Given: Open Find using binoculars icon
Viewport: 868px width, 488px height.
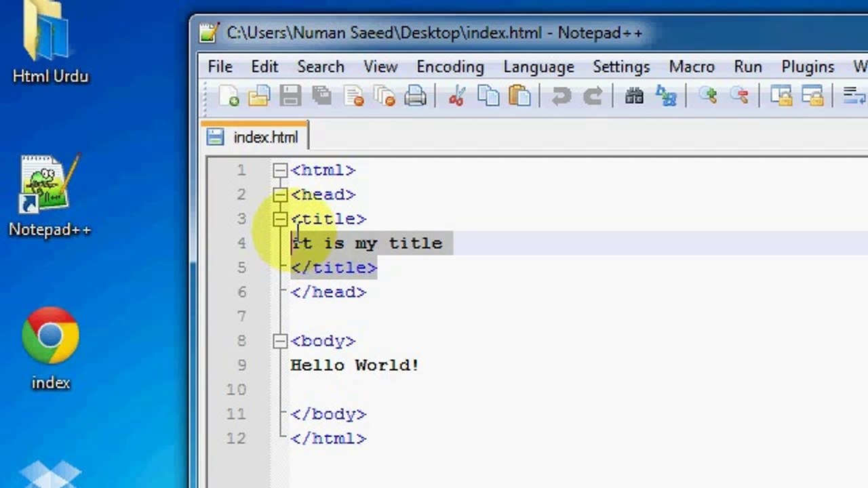Looking at the screenshot, I should (x=634, y=96).
